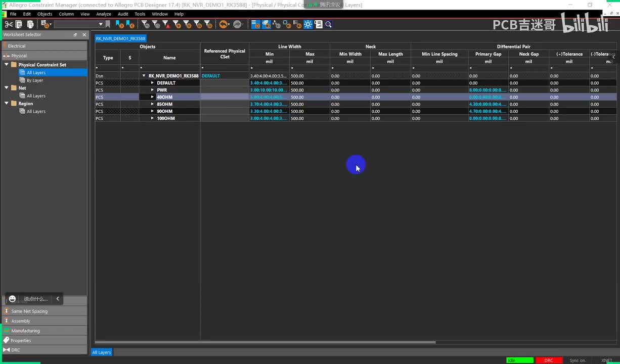Close the Worksheet Selector panel
620x364 pixels.
(84, 35)
